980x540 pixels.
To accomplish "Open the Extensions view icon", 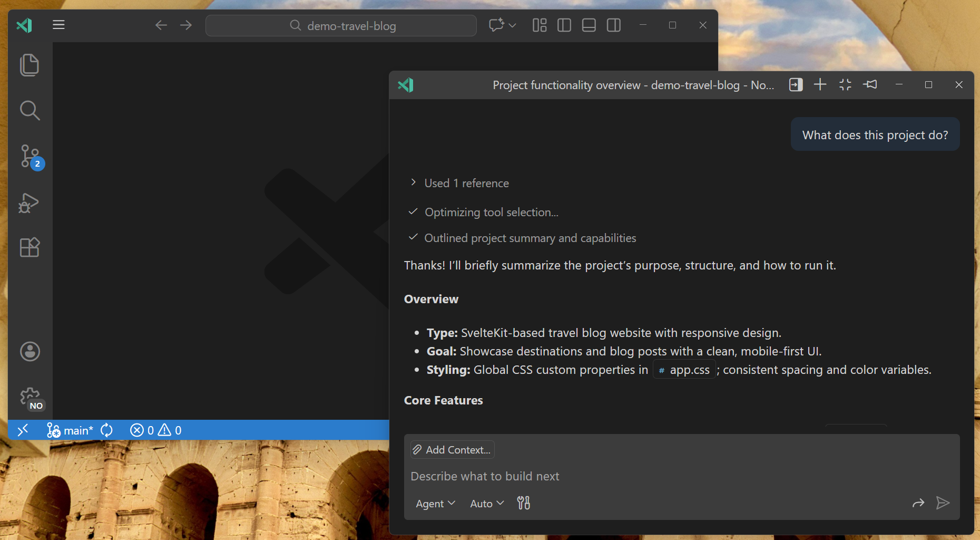I will (30, 247).
